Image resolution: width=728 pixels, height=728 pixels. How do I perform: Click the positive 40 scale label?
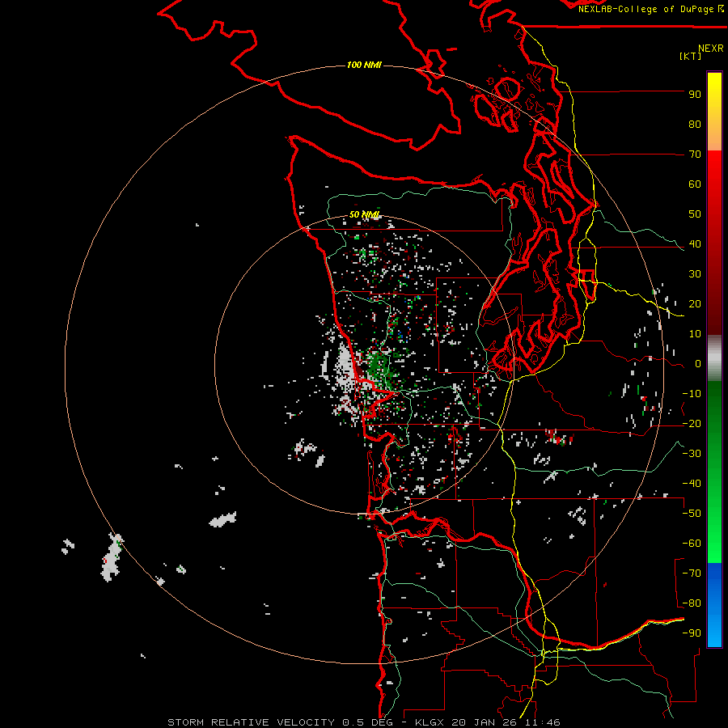(695, 243)
